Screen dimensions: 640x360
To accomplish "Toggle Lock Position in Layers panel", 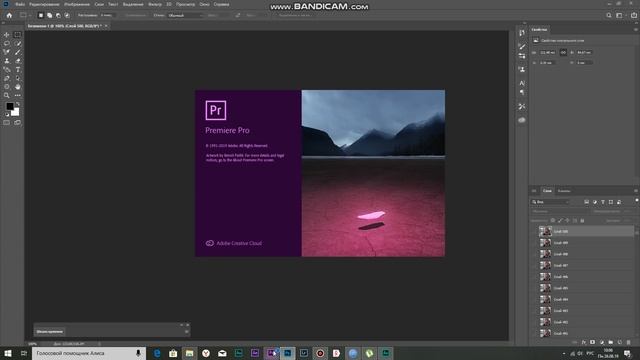I will click(567, 220).
